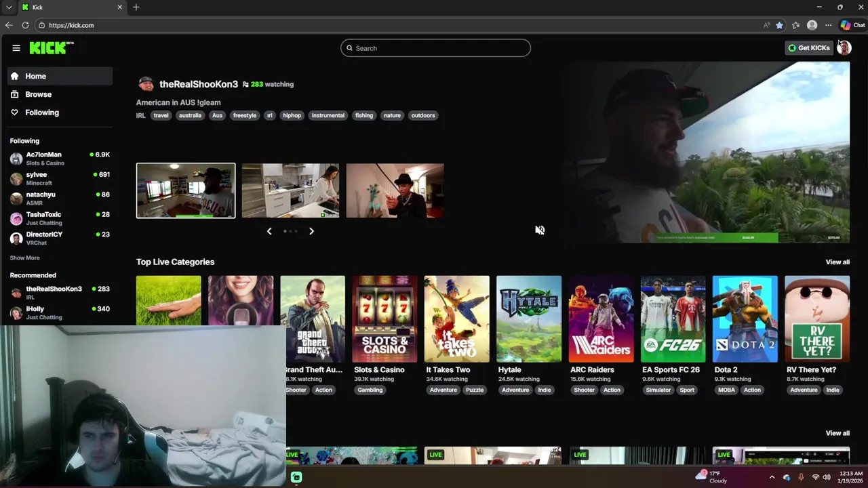
Task: Open Copilot Chat in the browser
Action: (852, 25)
